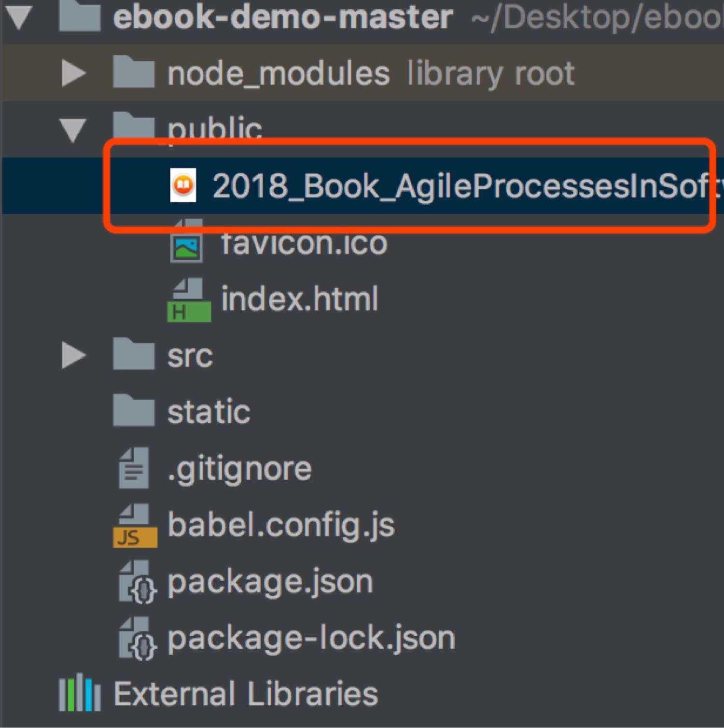Expand the node_modules folder arrow
The height and width of the screenshot is (728, 724).
(x=73, y=74)
